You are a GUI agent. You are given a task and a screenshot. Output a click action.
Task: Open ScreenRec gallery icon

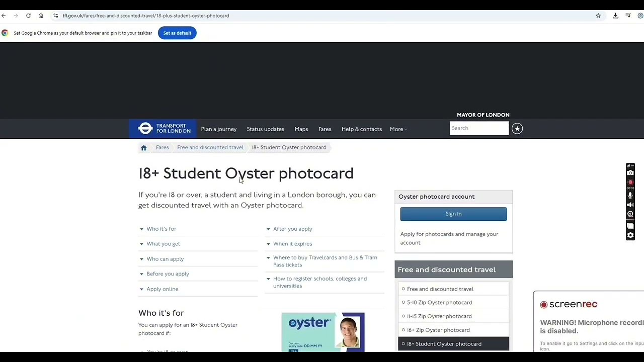pos(630,226)
